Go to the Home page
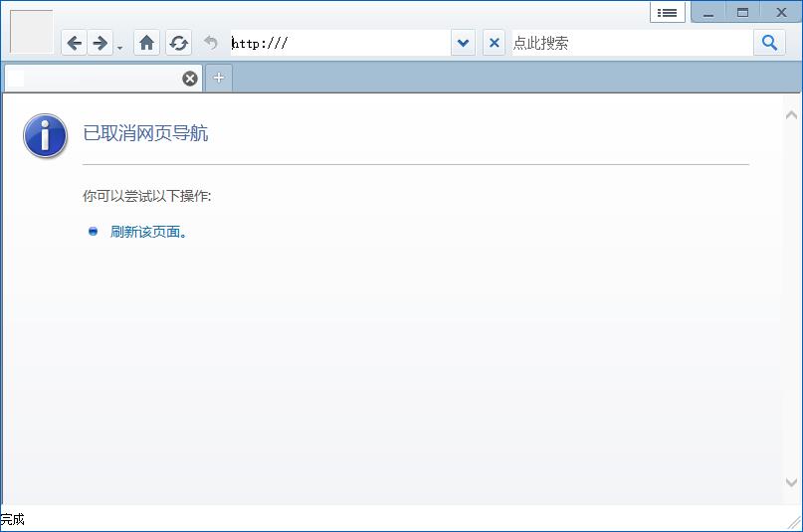 click(x=146, y=43)
